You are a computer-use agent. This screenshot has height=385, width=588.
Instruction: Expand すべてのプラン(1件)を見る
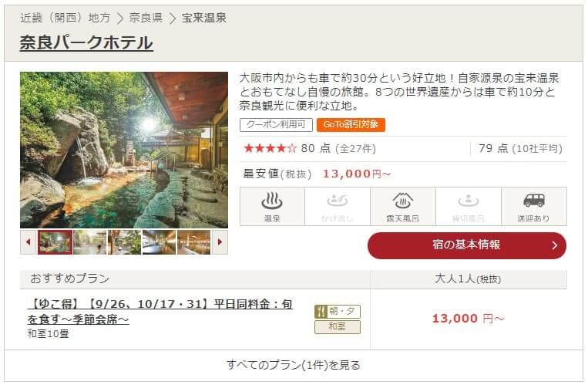[x=294, y=365]
